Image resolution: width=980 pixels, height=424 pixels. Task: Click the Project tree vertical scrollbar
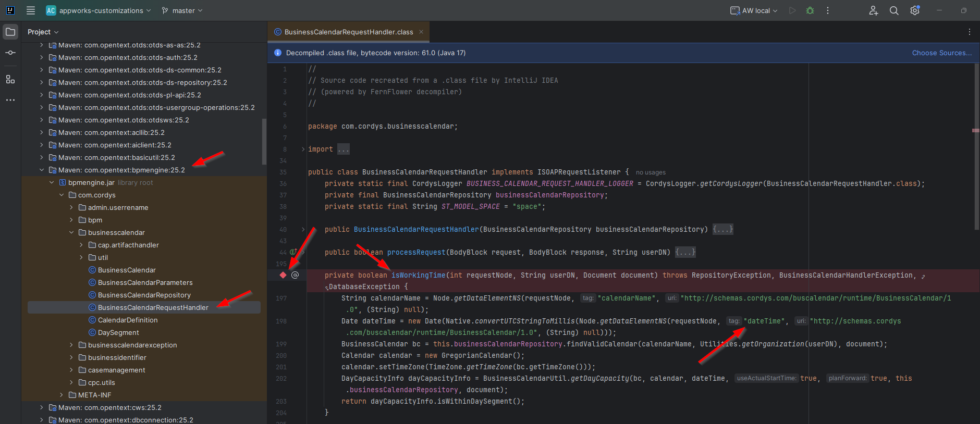264,141
